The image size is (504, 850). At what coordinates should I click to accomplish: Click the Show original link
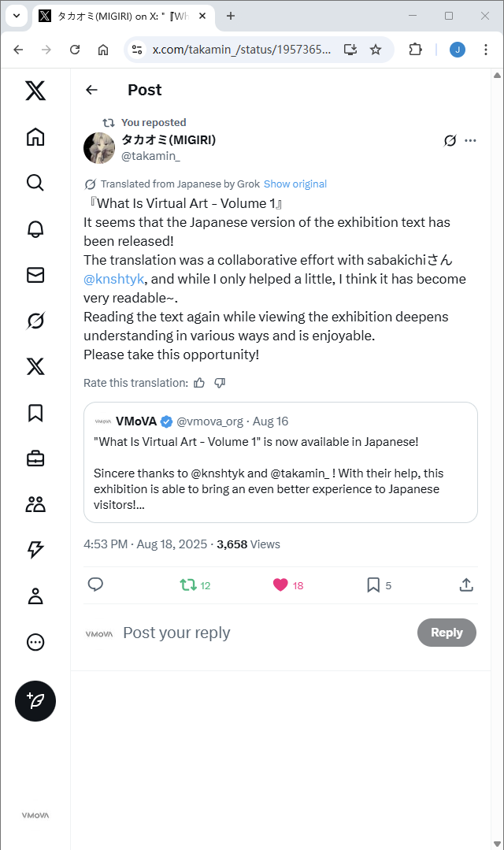click(295, 184)
